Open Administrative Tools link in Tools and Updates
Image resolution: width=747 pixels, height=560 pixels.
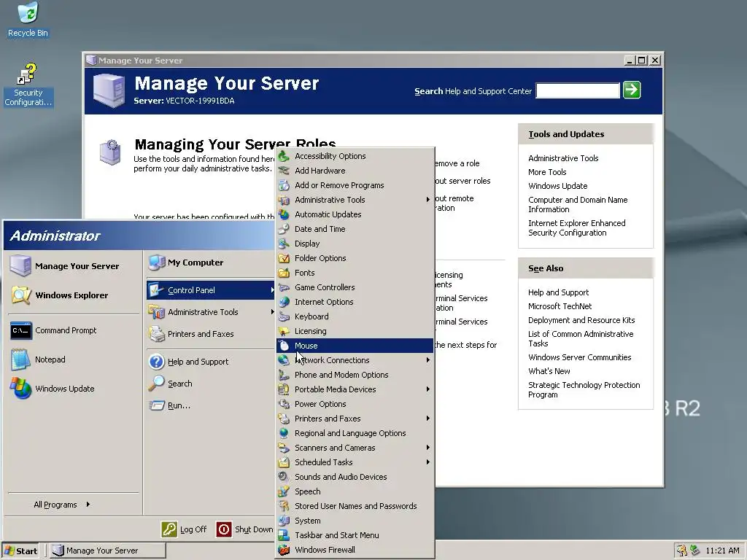563,158
